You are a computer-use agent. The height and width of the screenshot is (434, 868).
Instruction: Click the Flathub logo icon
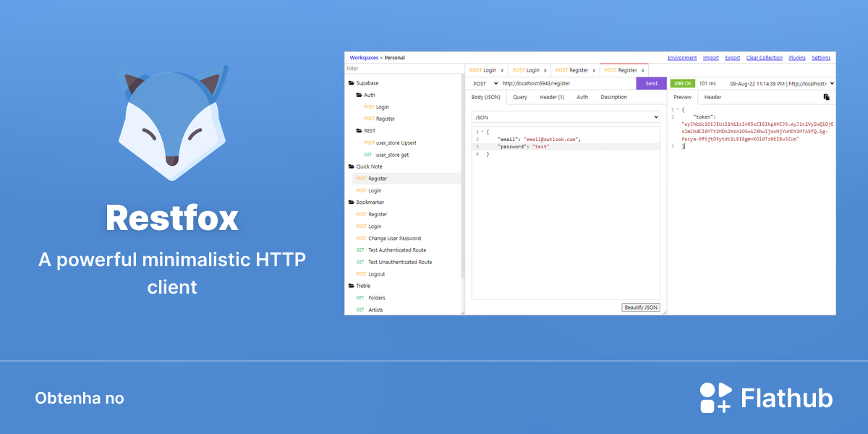coord(715,398)
